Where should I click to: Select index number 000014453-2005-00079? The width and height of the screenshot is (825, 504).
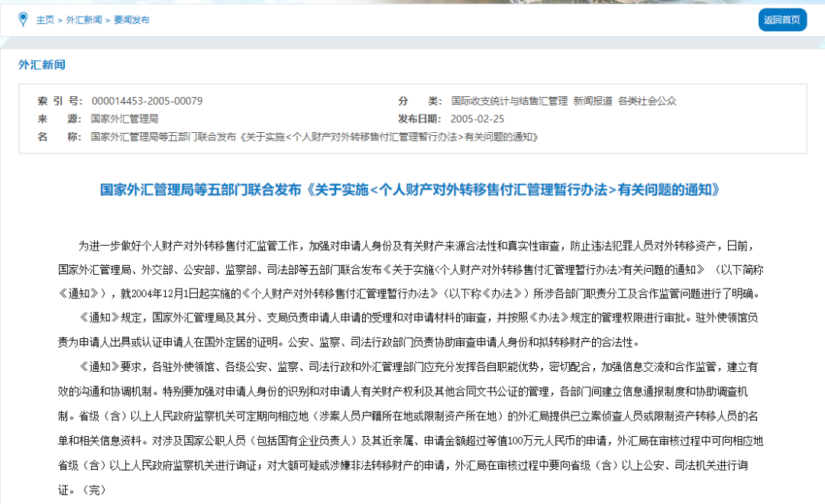tap(147, 101)
